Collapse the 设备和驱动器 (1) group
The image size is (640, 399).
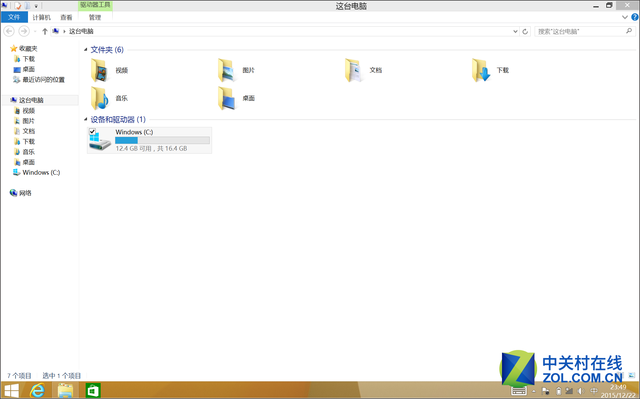(x=86, y=120)
